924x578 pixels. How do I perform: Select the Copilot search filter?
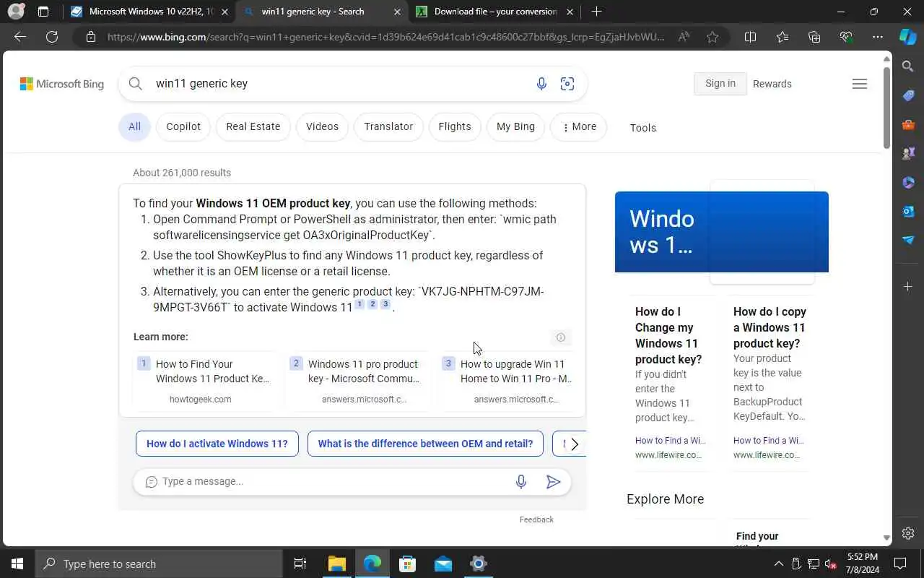183,126
